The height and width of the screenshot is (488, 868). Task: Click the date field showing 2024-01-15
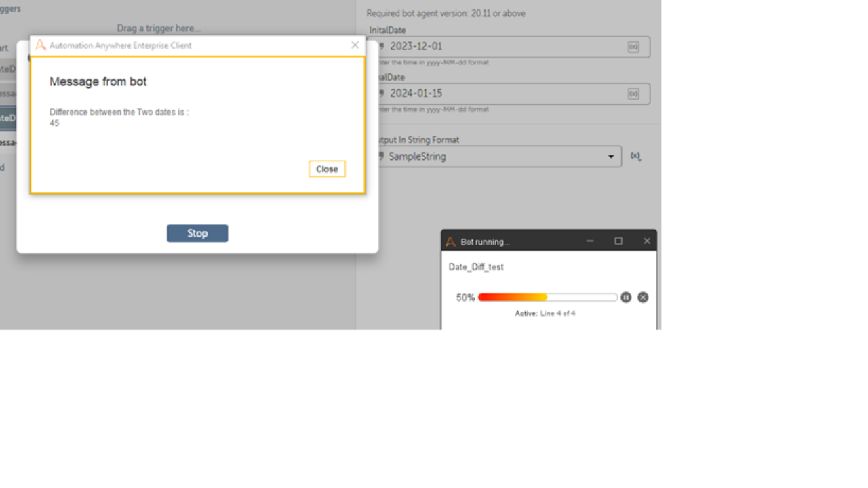509,94
